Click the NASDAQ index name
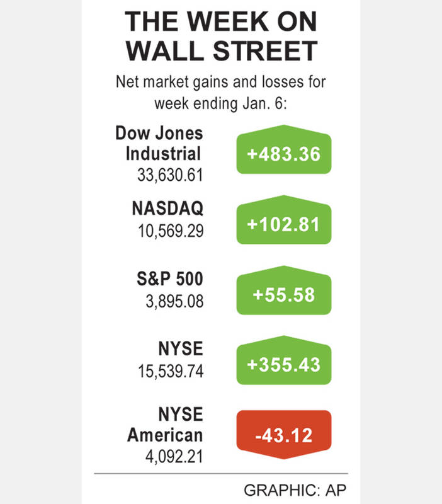 [x=167, y=209]
